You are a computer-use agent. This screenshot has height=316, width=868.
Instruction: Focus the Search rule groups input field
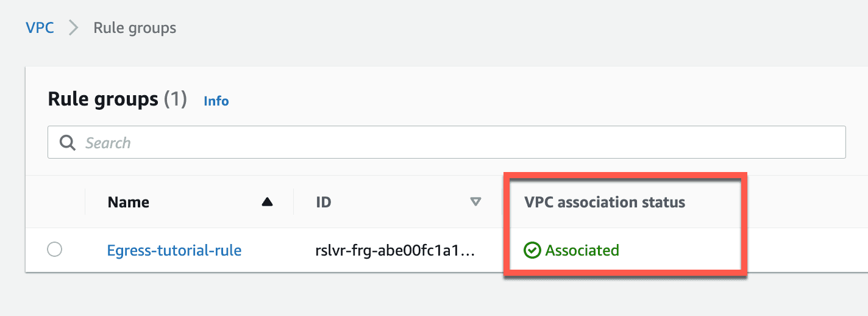(x=447, y=142)
